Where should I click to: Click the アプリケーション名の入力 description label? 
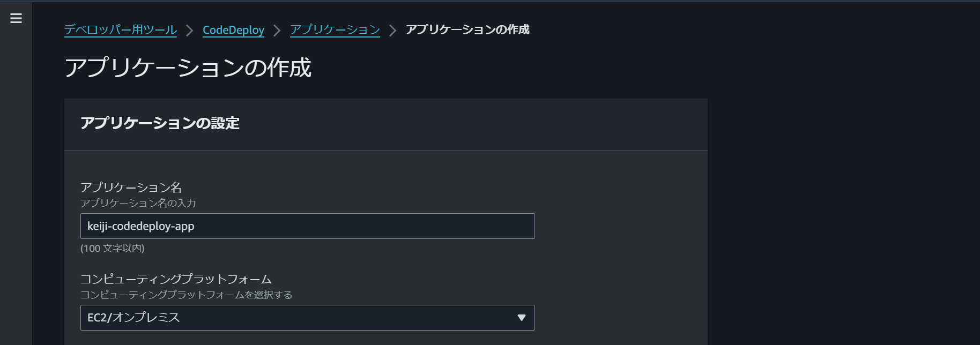(138, 203)
